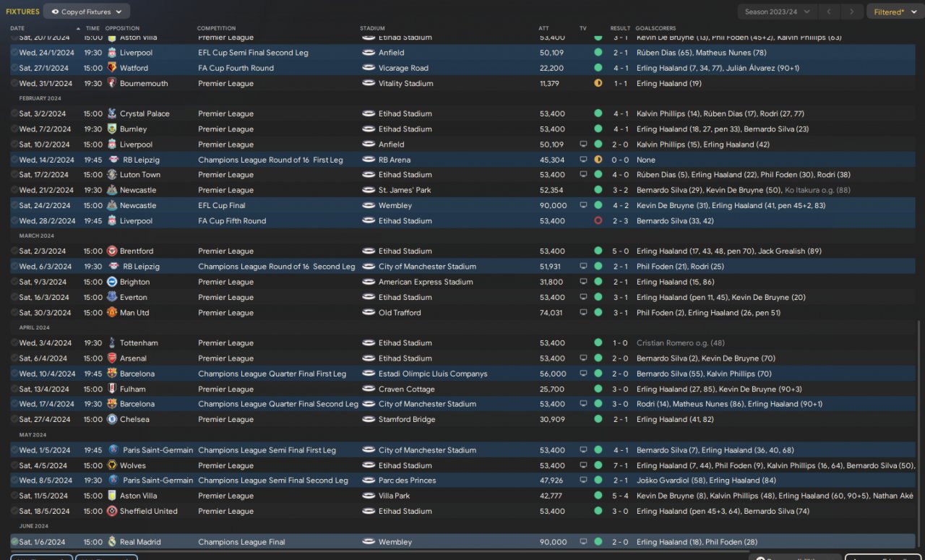Click the Chelsea club badge
Screen dimensions: 925x560
[112, 419]
